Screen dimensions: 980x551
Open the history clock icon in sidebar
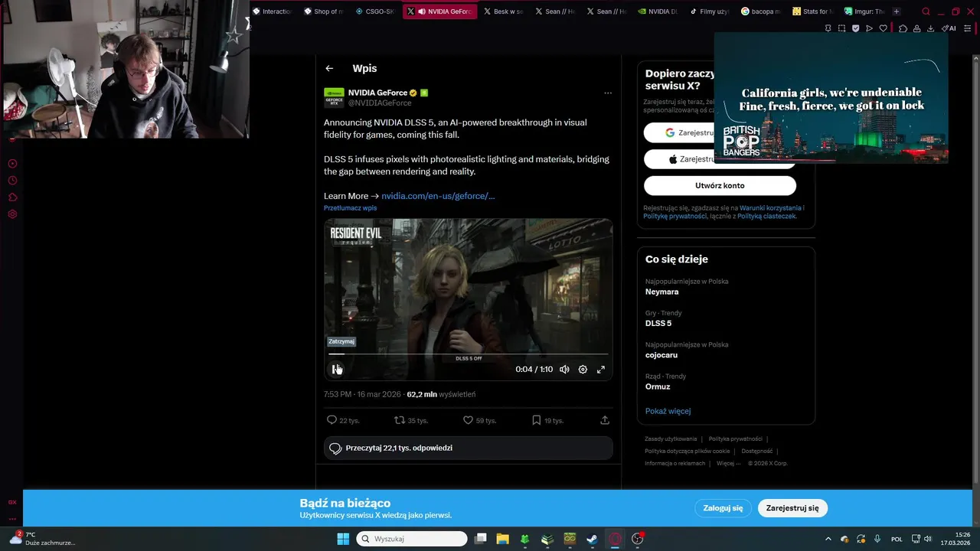click(x=12, y=181)
